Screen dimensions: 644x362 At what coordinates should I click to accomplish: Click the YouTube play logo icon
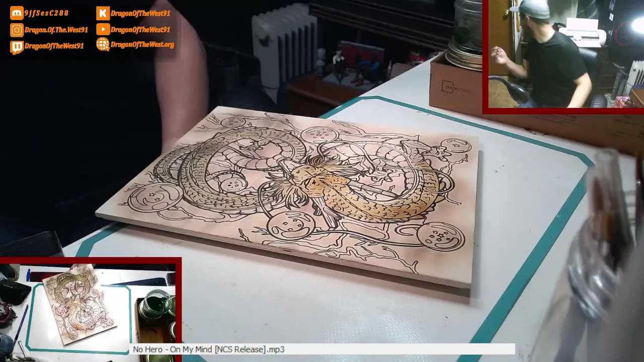tap(103, 30)
